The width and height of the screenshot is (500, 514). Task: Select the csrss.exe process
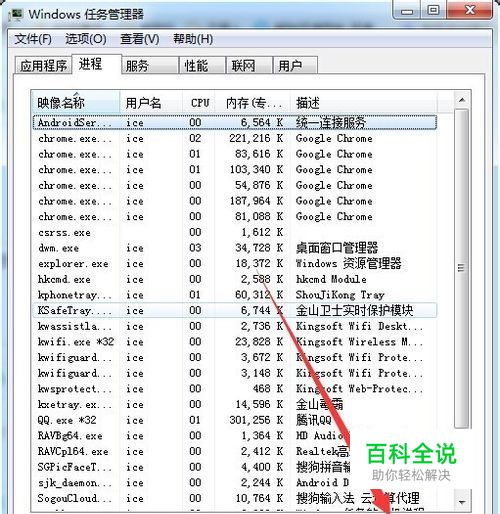[235, 232]
